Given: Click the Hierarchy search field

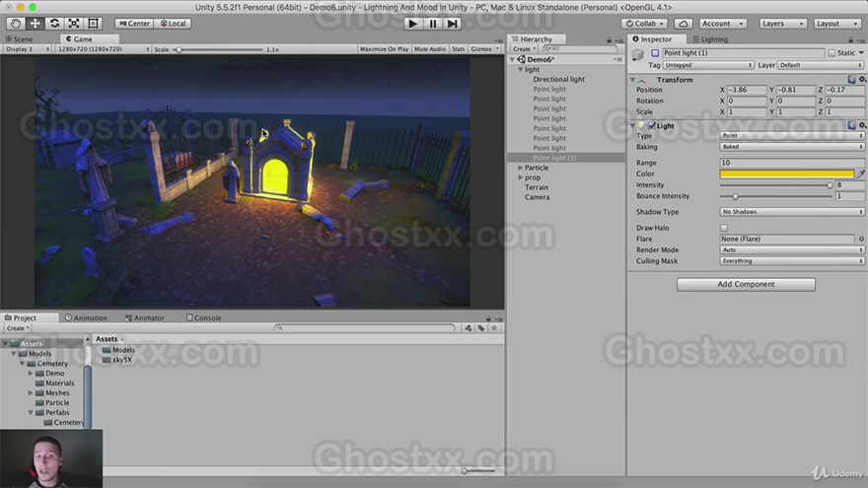Looking at the screenshot, I should [x=580, y=48].
